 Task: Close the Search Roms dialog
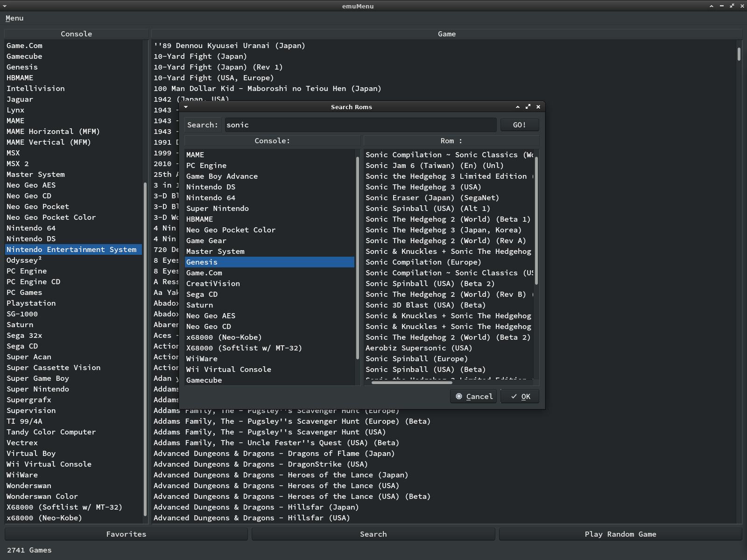click(538, 107)
